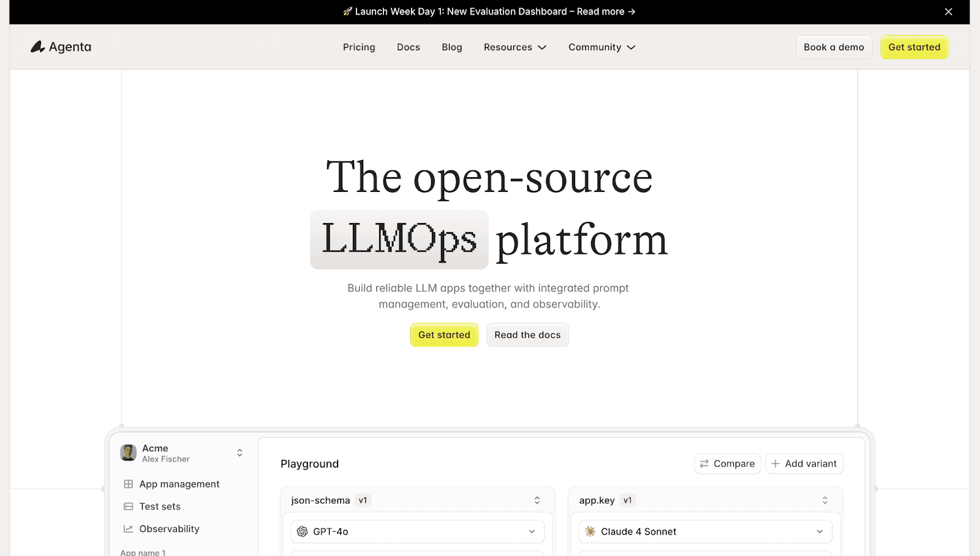
Task: Click the Compare arrows icon
Action: click(x=704, y=464)
